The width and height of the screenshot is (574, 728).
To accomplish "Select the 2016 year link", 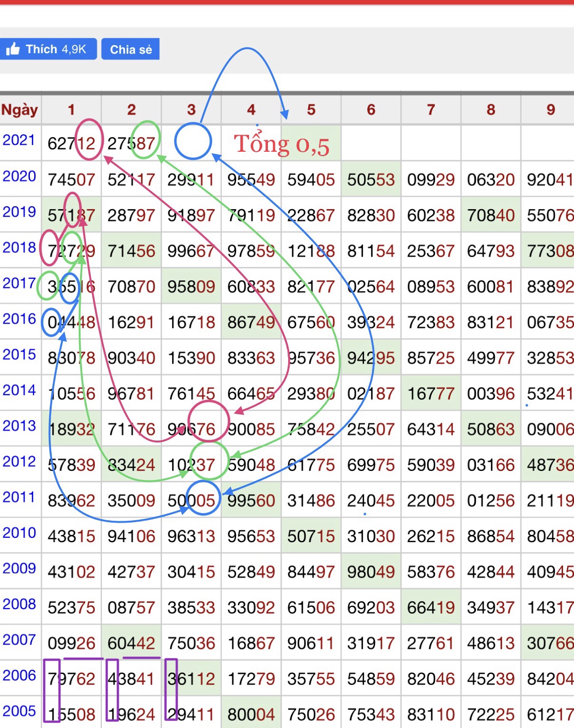I will pyautogui.click(x=19, y=319).
